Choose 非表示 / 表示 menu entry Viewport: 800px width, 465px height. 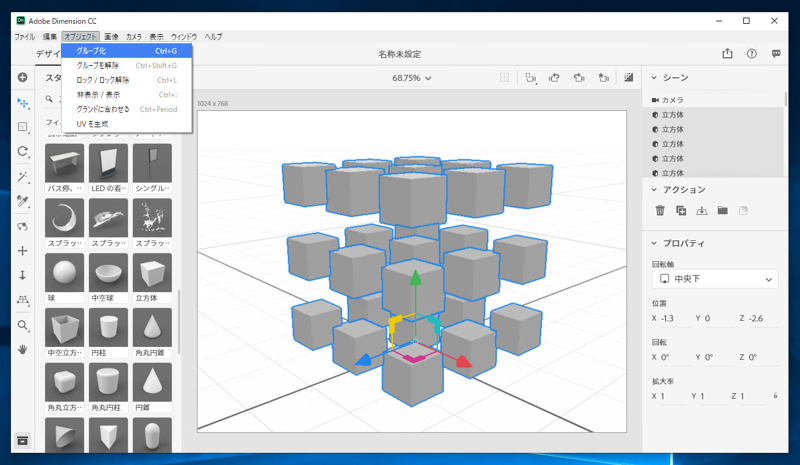click(127, 95)
